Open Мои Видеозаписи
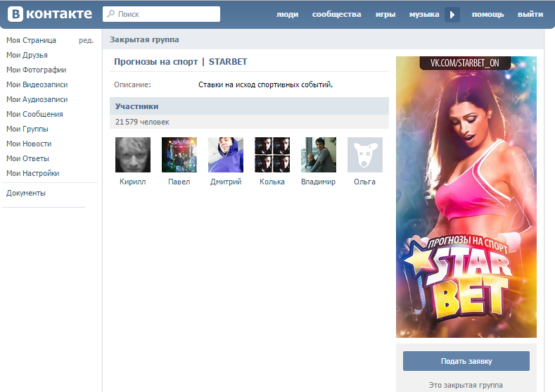 37,84
